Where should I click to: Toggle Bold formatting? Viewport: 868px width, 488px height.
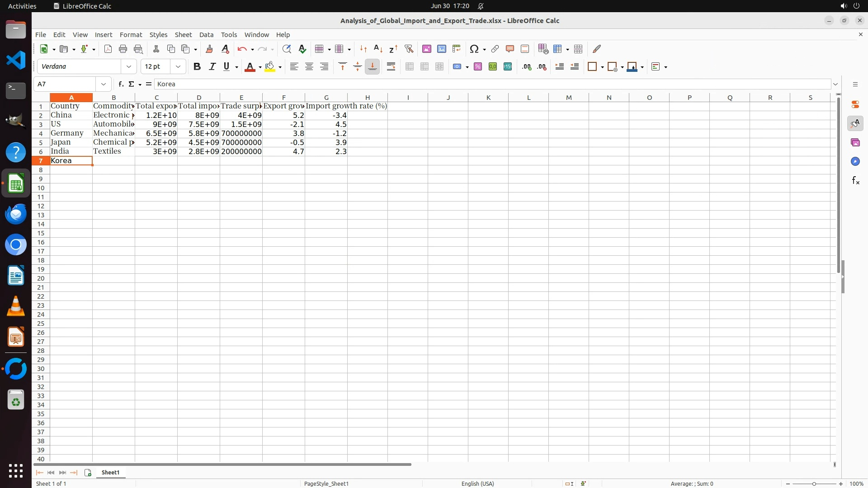coord(197,67)
